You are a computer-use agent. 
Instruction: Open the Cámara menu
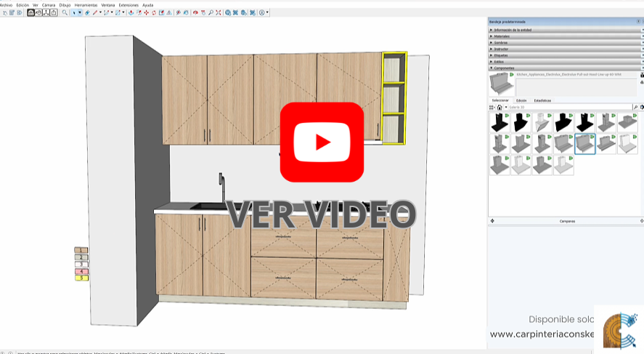click(49, 5)
